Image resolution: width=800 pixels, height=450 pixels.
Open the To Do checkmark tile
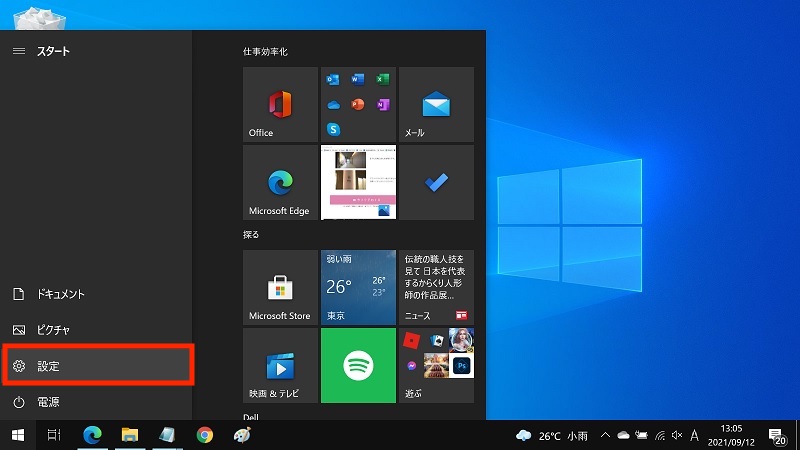(436, 183)
